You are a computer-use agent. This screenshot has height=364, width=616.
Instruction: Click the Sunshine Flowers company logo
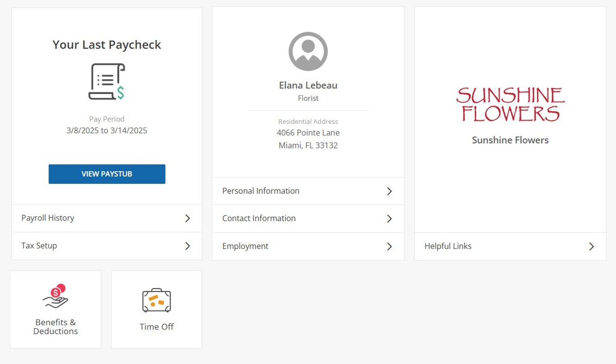point(510,105)
